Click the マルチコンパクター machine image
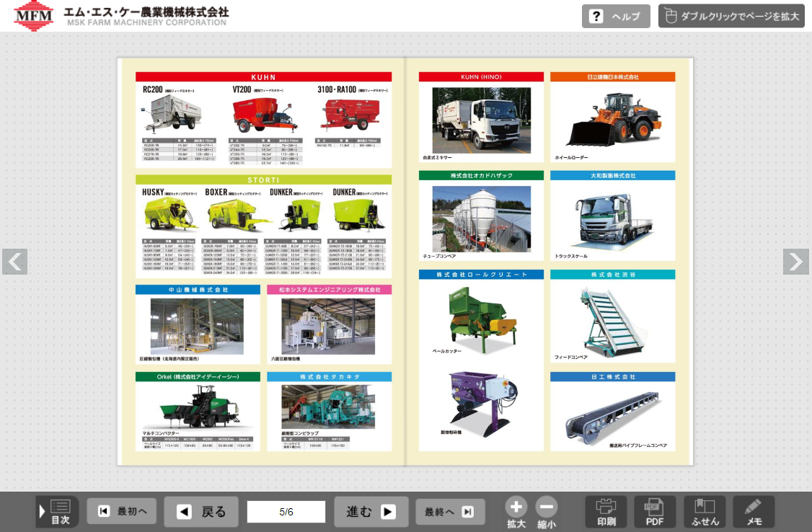Viewport: 812px width, 532px height. [x=199, y=407]
